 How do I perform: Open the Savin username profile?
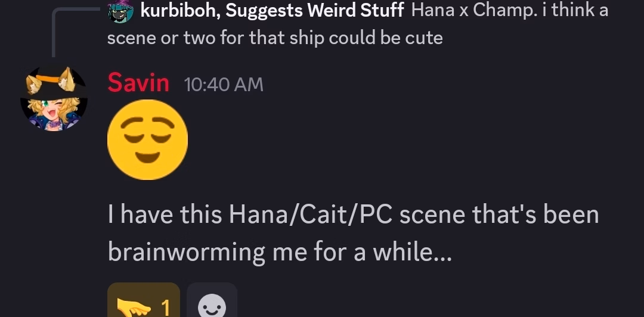[x=138, y=83]
